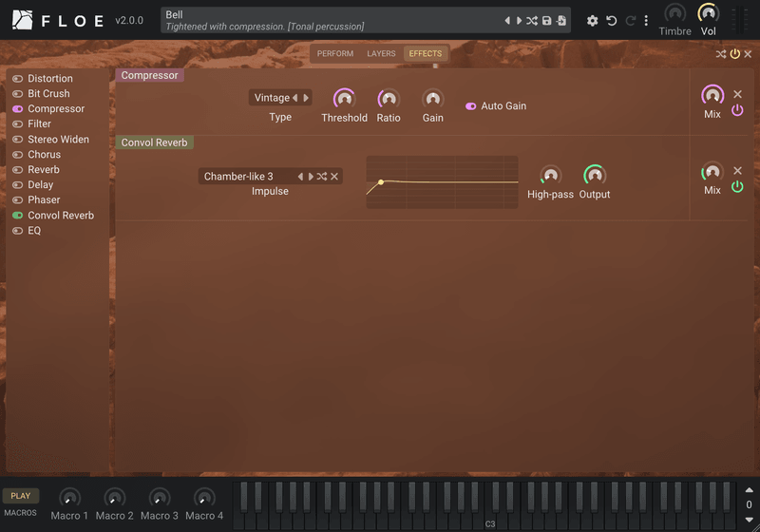Click the Macro 3 knob
The image size is (760, 532).
159,498
